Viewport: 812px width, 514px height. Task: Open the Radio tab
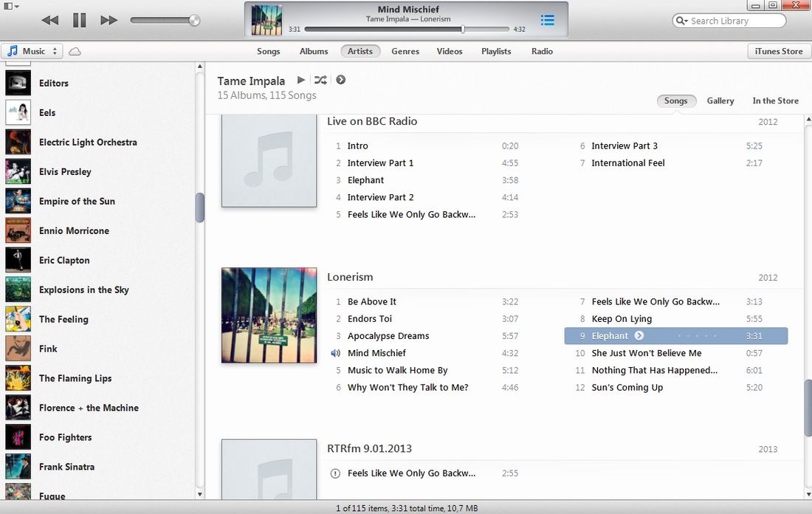[543, 51]
